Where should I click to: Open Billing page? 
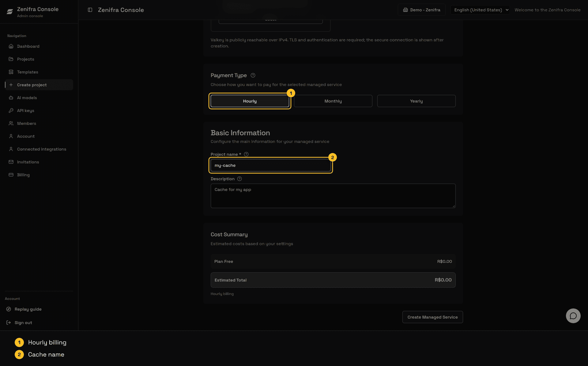[x=39, y=175]
